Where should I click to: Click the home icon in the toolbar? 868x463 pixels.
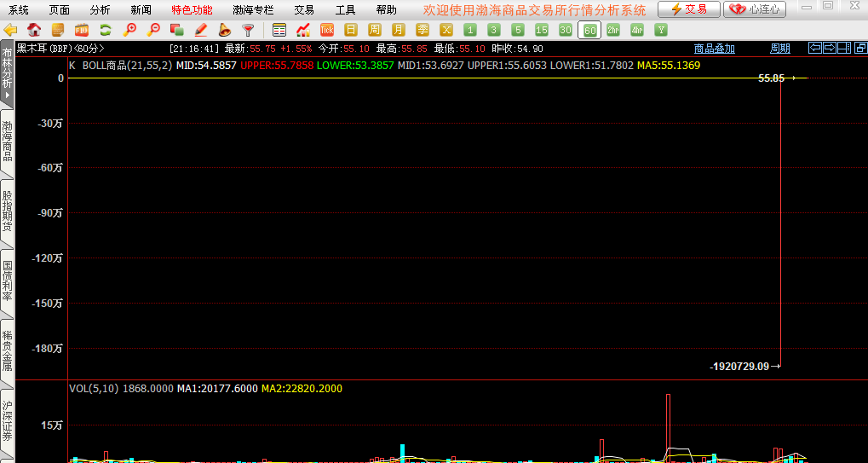[x=35, y=30]
